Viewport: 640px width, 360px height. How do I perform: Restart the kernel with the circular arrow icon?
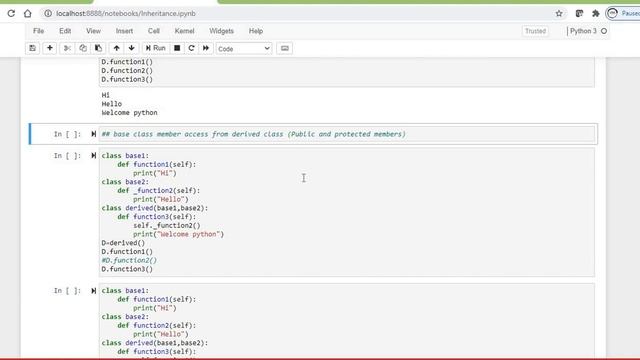(x=191, y=48)
